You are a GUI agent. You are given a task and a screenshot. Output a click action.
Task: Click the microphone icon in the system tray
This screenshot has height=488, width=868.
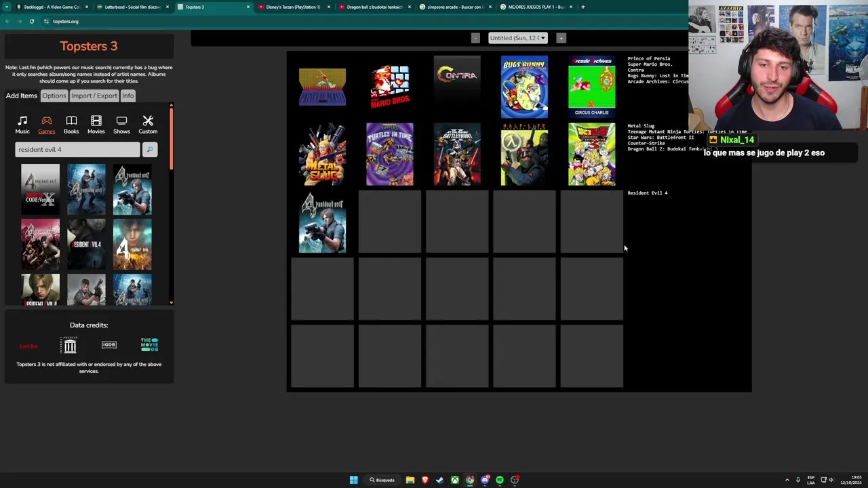tap(798, 480)
